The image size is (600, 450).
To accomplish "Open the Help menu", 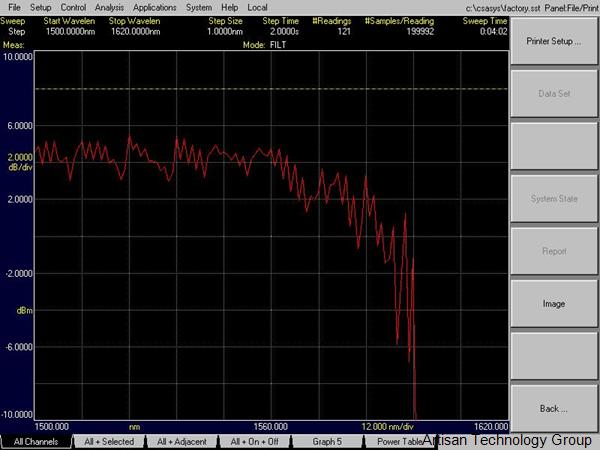I will click(x=230, y=7).
